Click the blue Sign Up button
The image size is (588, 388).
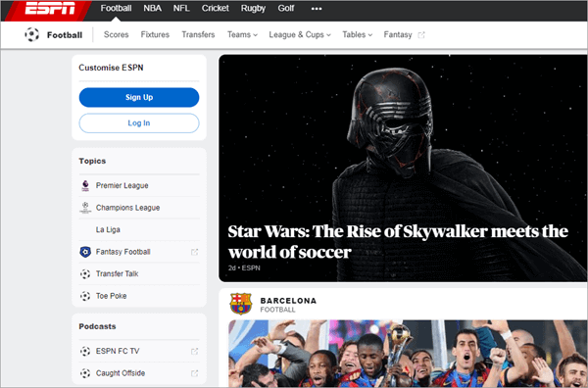[x=139, y=97]
